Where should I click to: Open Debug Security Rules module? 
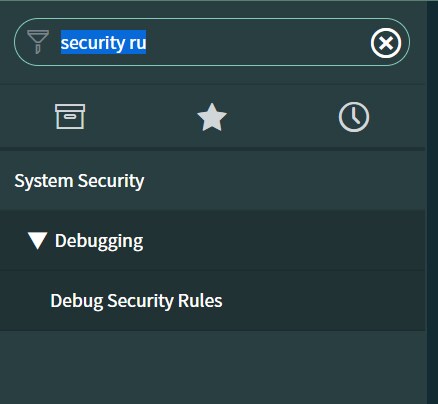pos(136,301)
